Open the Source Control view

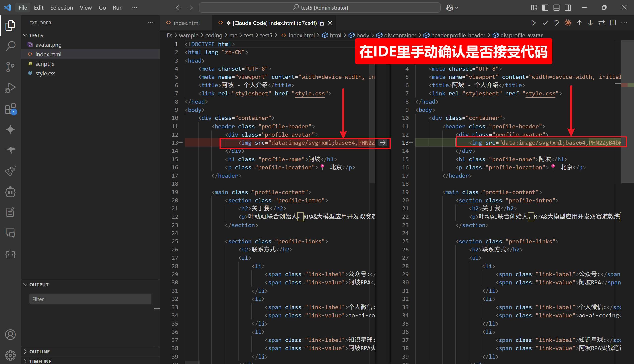coord(10,67)
